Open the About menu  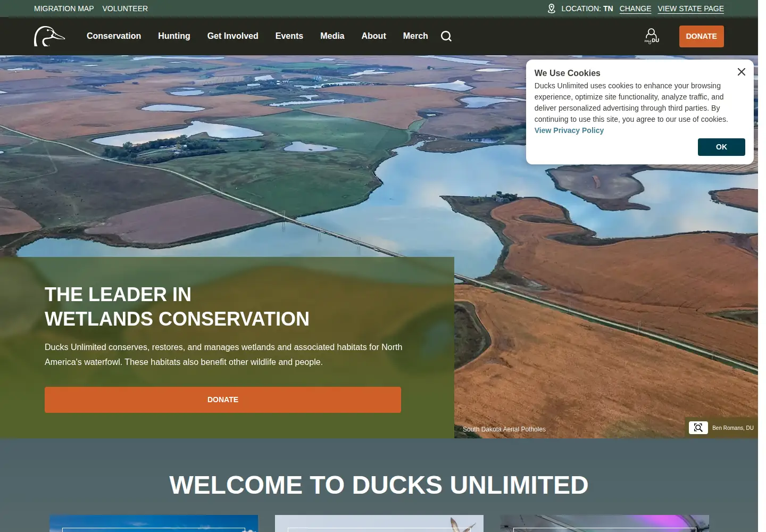point(374,36)
